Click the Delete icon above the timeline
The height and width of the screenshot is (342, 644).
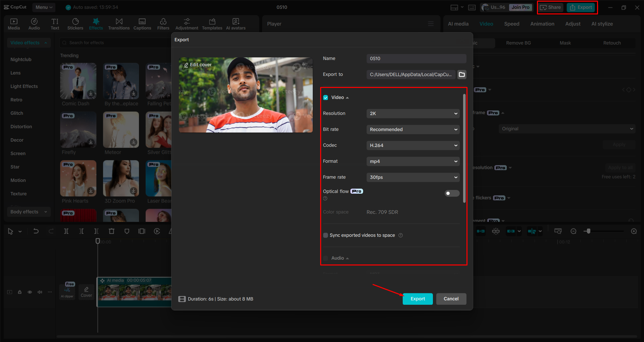pyautogui.click(x=111, y=231)
